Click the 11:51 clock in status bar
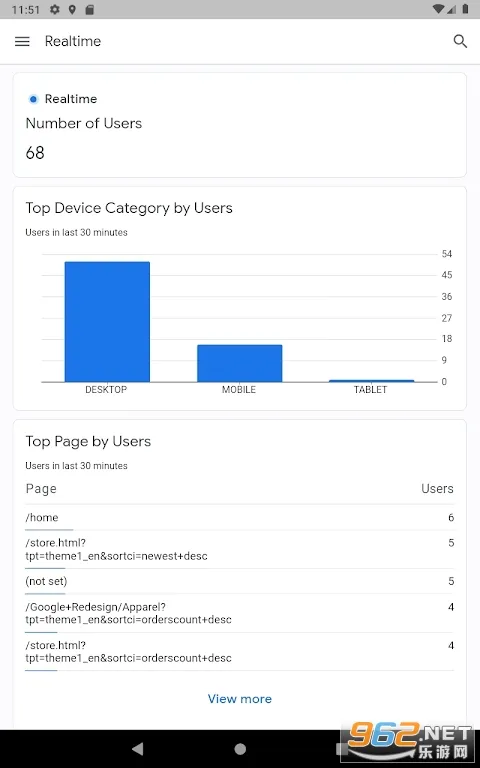 point(25,10)
